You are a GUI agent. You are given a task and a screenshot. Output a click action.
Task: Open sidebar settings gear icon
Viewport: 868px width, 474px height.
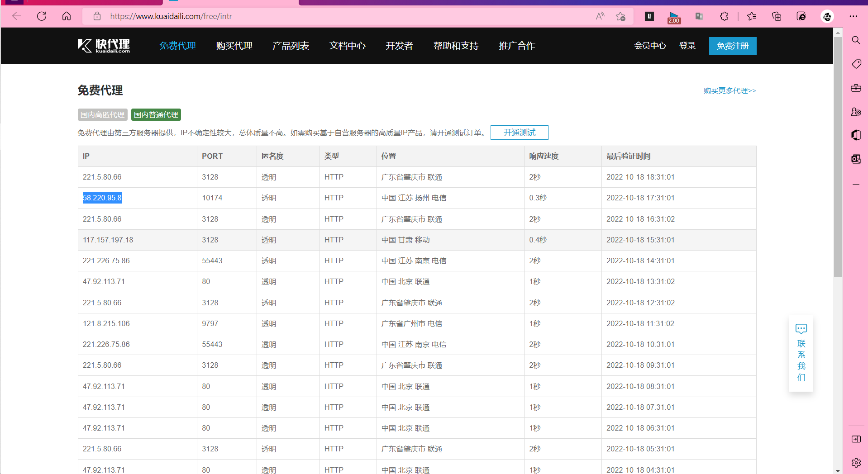[x=856, y=463]
